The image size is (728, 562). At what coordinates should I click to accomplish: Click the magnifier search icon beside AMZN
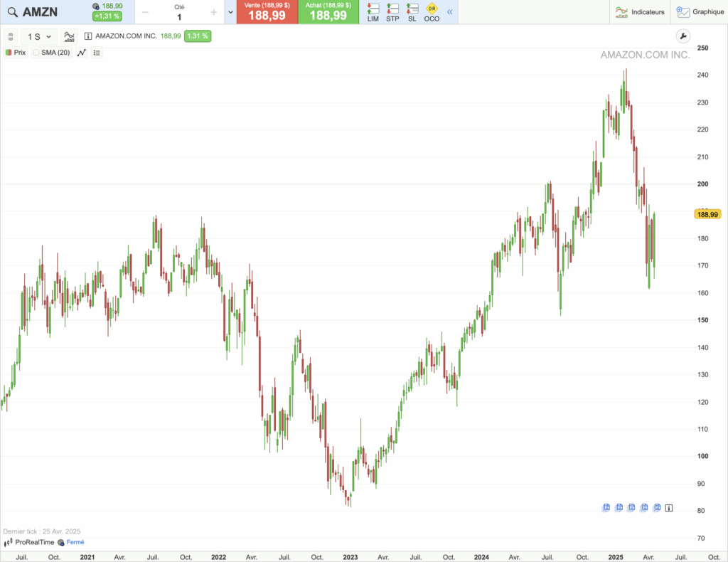pos(13,12)
